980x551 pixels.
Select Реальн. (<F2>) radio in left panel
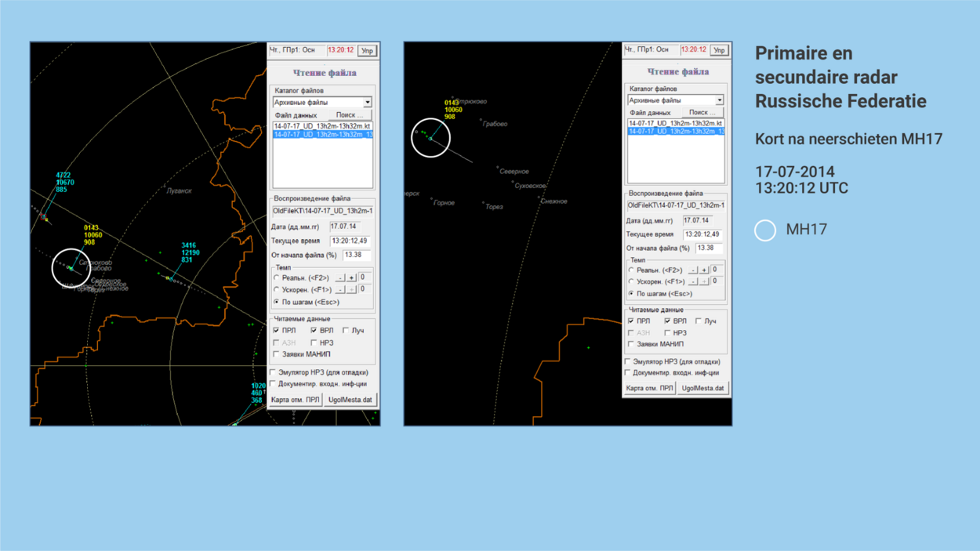277,278
